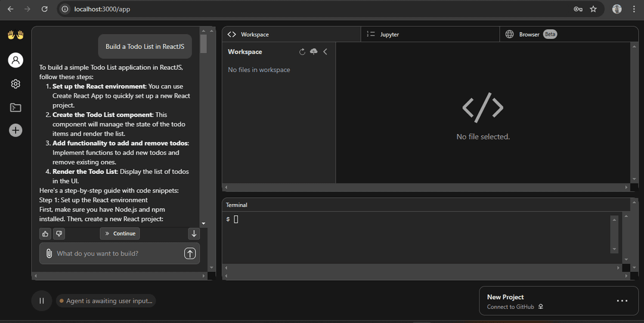Viewport: 644px width, 323px height.
Task: Click the Continue button
Action: [120, 234]
